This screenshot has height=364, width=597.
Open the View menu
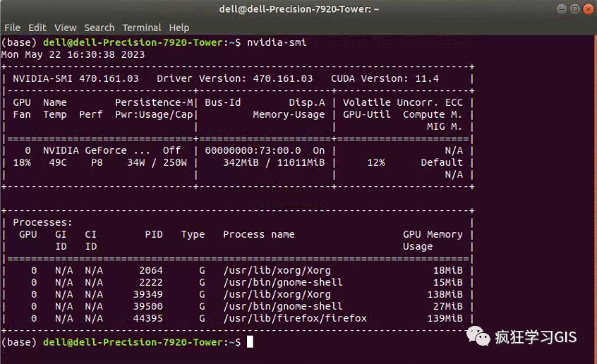pos(65,28)
